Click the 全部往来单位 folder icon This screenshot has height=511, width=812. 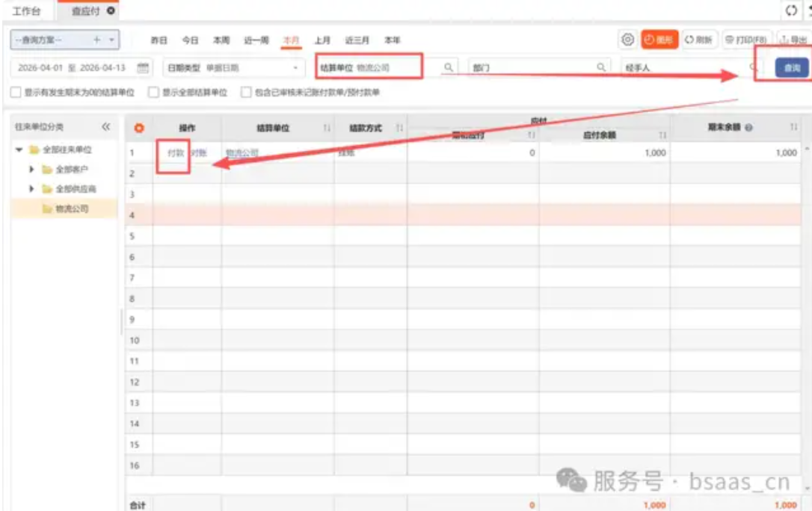point(34,149)
